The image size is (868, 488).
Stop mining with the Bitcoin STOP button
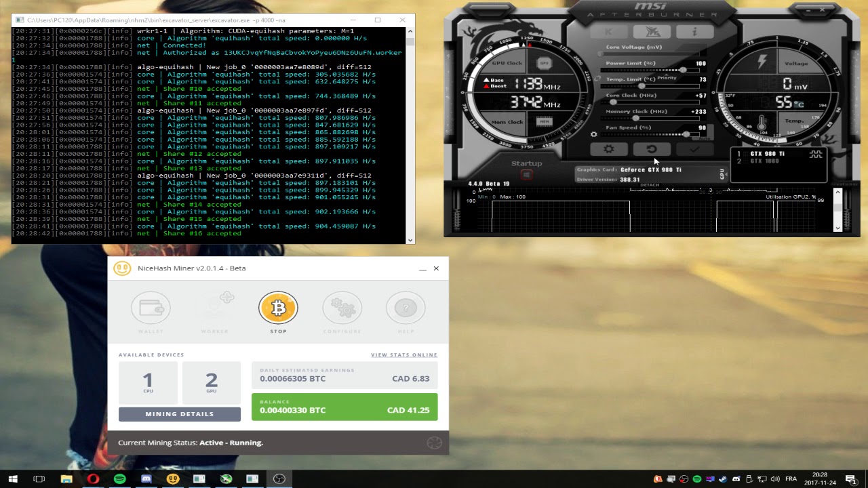(x=278, y=308)
